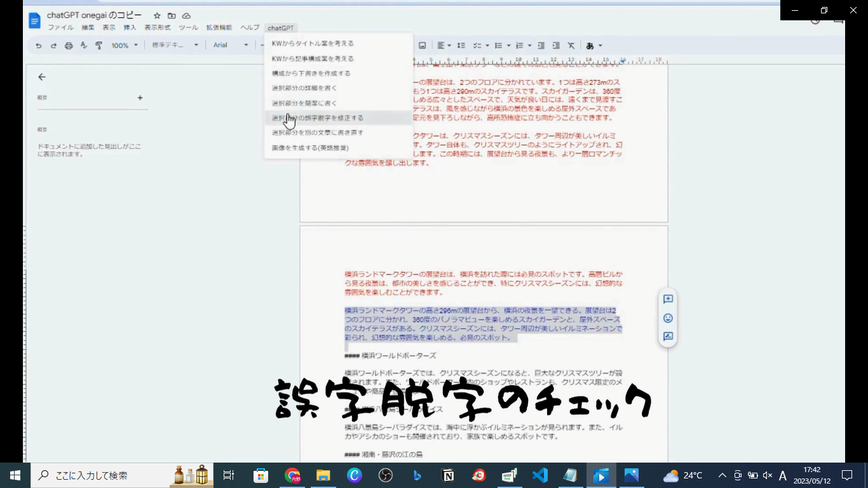Screen dimensions: 868x488
Task: Open the 挿入 menu
Action: pyautogui.click(x=130, y=28)
